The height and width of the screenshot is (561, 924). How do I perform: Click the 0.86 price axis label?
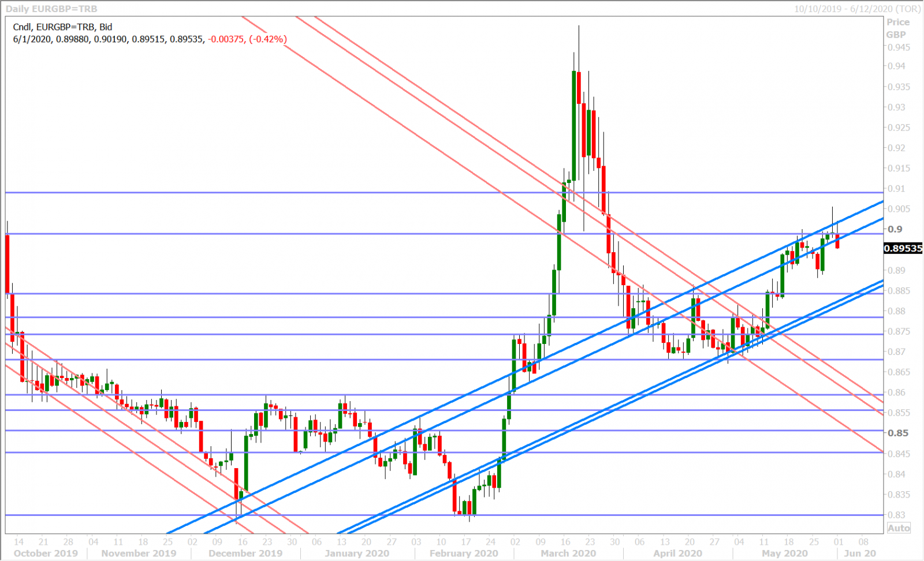(x=897, y=392)
